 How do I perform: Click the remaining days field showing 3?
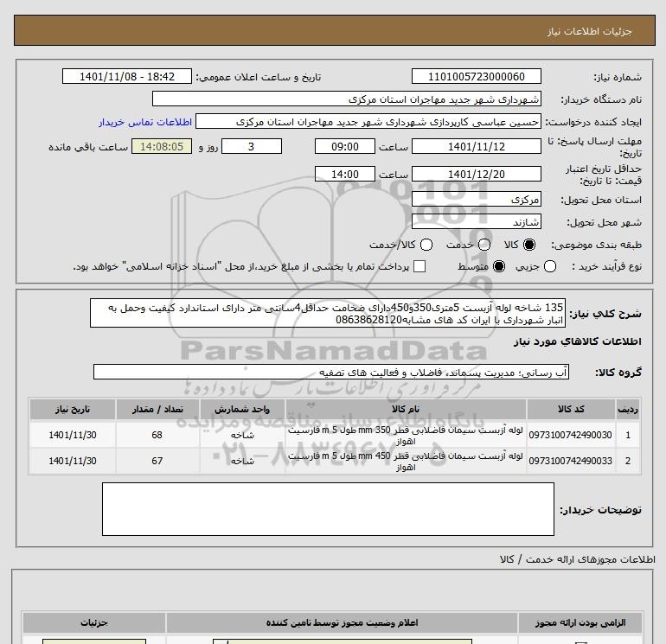[252, 146]
